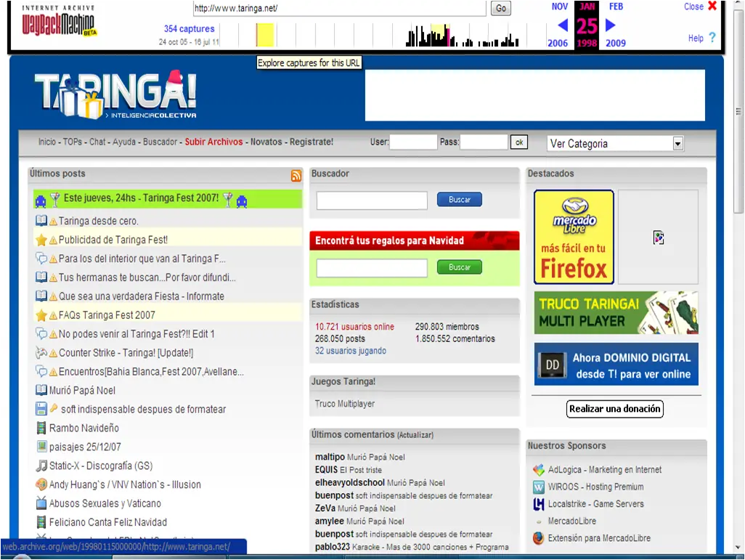The image size is (745, 560).
Task: Click the 10.721 usuarios online link
Action: (354, 327)
